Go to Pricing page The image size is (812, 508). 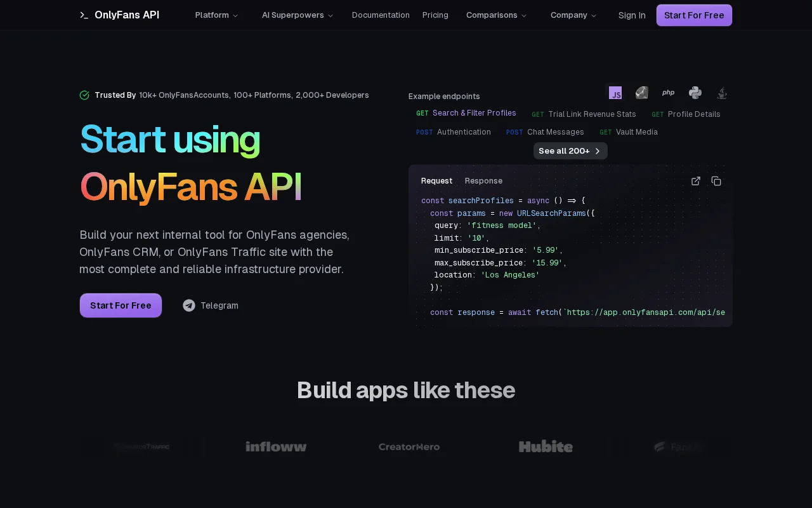tap(435, 15)
